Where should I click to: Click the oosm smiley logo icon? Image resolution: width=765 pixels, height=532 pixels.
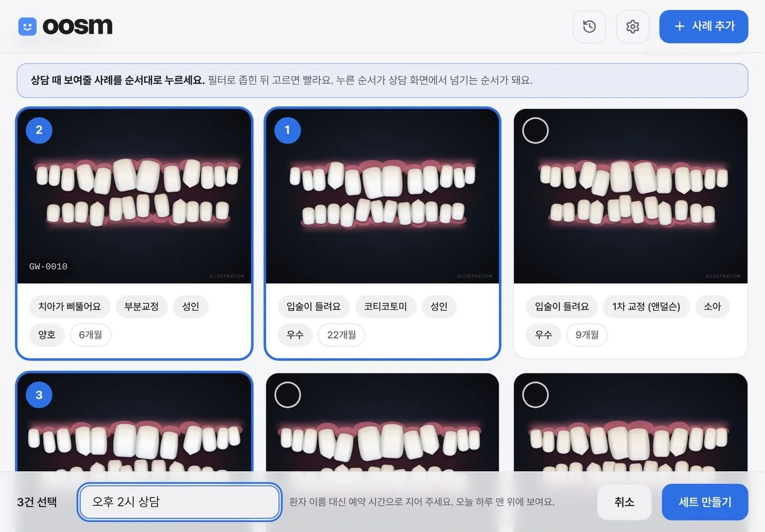pyautogui.click(x=27, y=26)
